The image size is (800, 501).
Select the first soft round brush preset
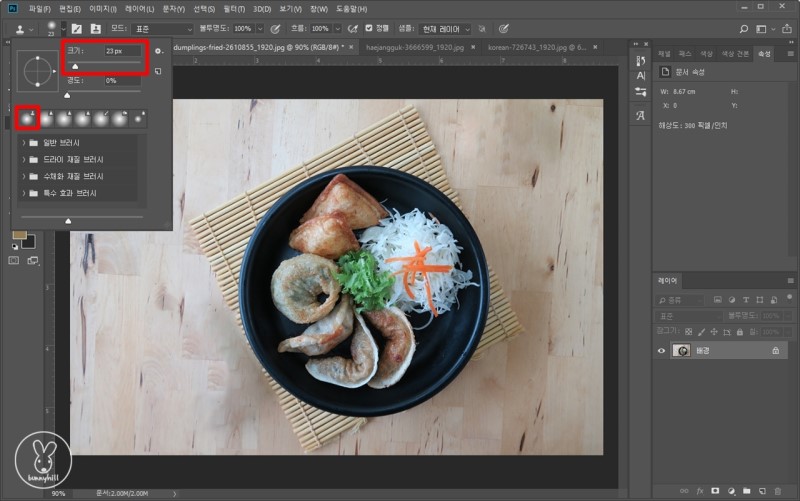(x=27, y=119)
